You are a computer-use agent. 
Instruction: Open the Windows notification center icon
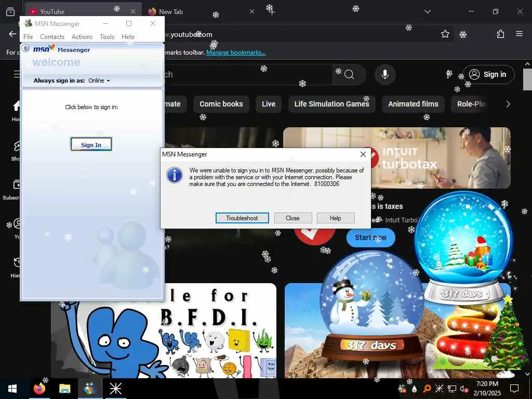(514, 389)
